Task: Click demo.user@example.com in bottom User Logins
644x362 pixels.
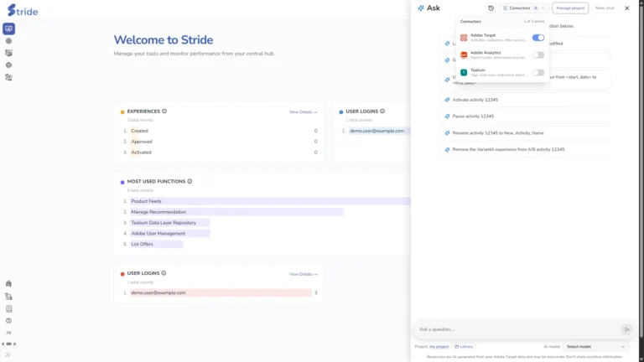Action: 158,292
